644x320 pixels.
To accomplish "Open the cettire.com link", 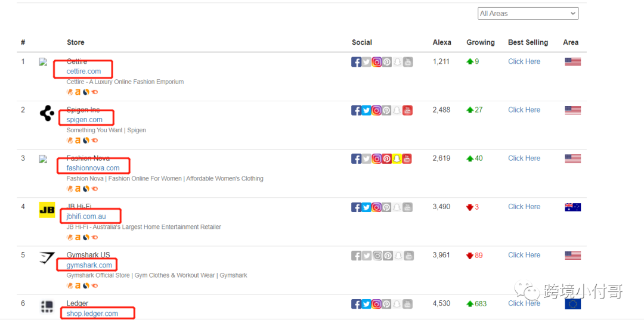I will (83, 72).
